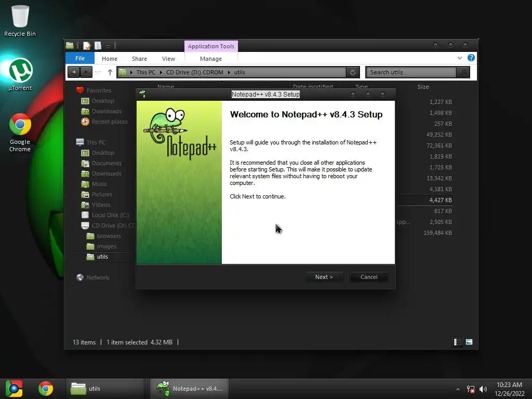Open the volume tray icon
The image size is (532, 399).
(483, 389)
